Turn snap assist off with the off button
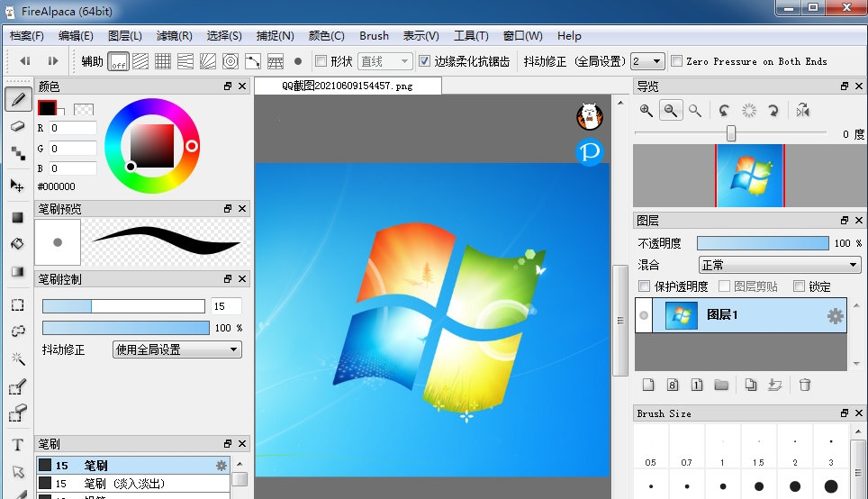868x499 pixels. pyautogui.click(x=118, y=61)
